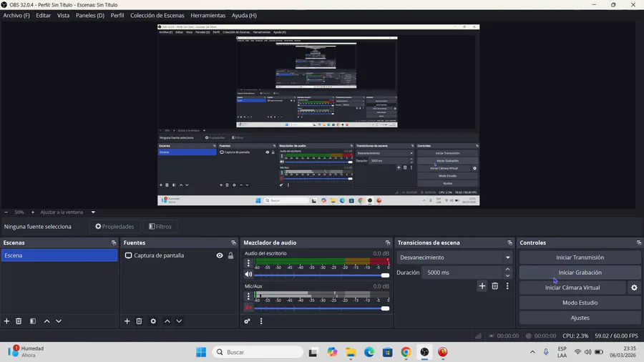
Task: Decrease transition duration with down arrow
Action: (507, 276)
